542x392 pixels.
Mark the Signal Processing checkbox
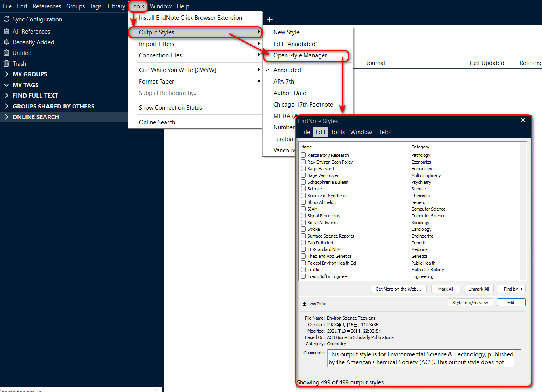(x=303, y=215)
